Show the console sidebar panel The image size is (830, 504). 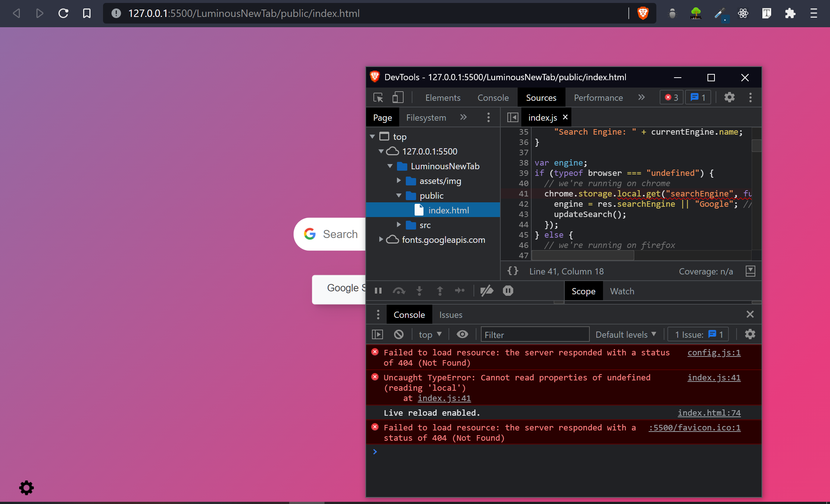377,334
